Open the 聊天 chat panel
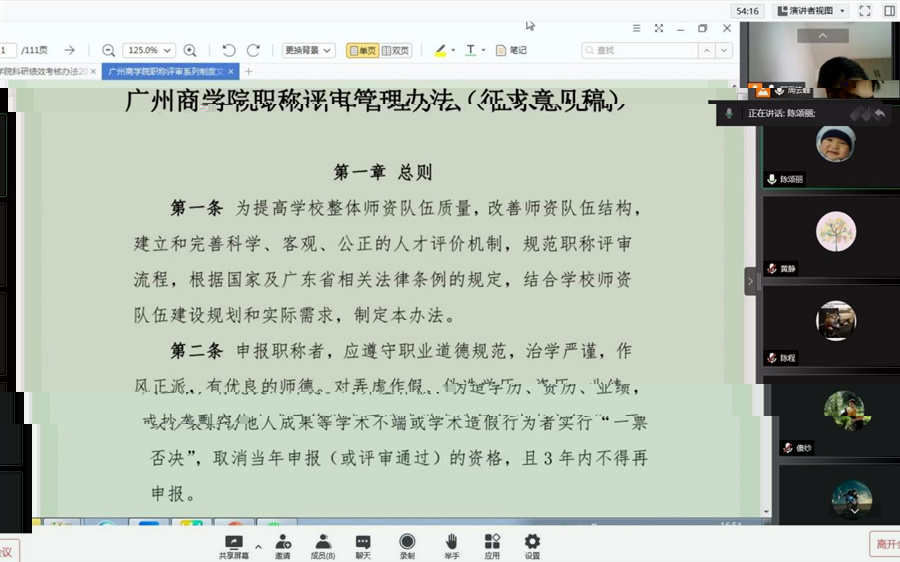 [363, 547]
